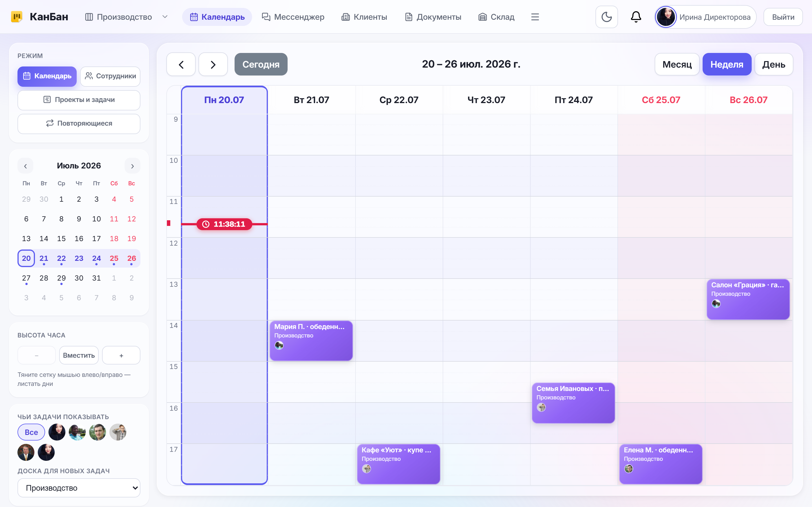
Task: Show previous month in mini calendar
Action: point(25,166)
